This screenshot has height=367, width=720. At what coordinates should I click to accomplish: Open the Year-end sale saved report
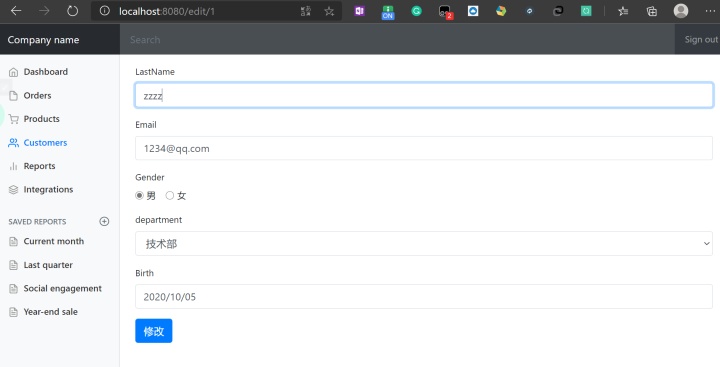(x=51, y=312)
